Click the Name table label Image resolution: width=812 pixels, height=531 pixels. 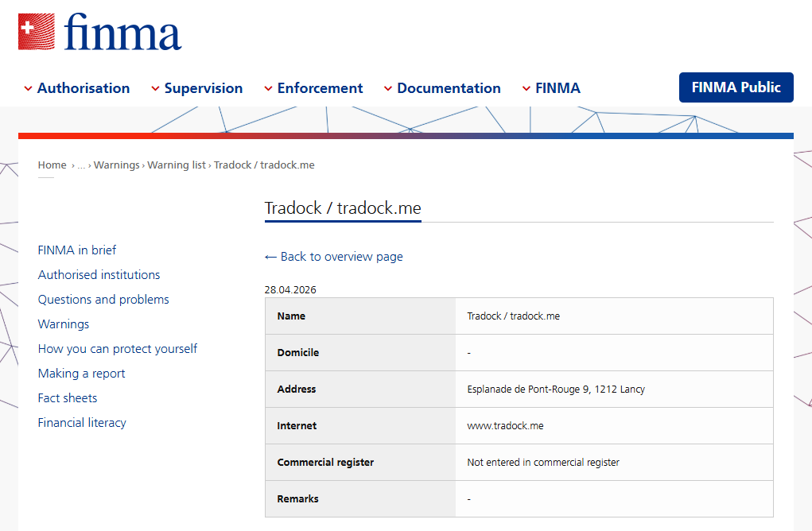click(x=291, y=316)
